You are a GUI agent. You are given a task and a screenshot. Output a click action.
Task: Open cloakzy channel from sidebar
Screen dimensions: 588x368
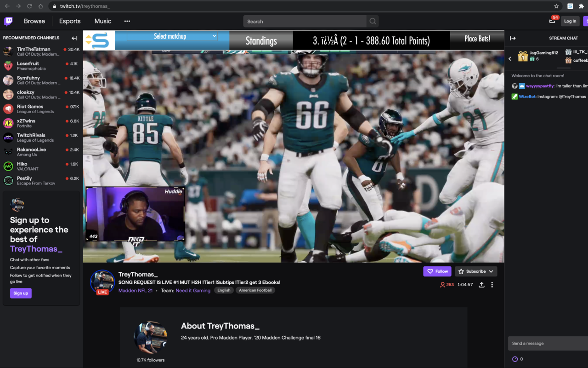click(x=41, y=94)
